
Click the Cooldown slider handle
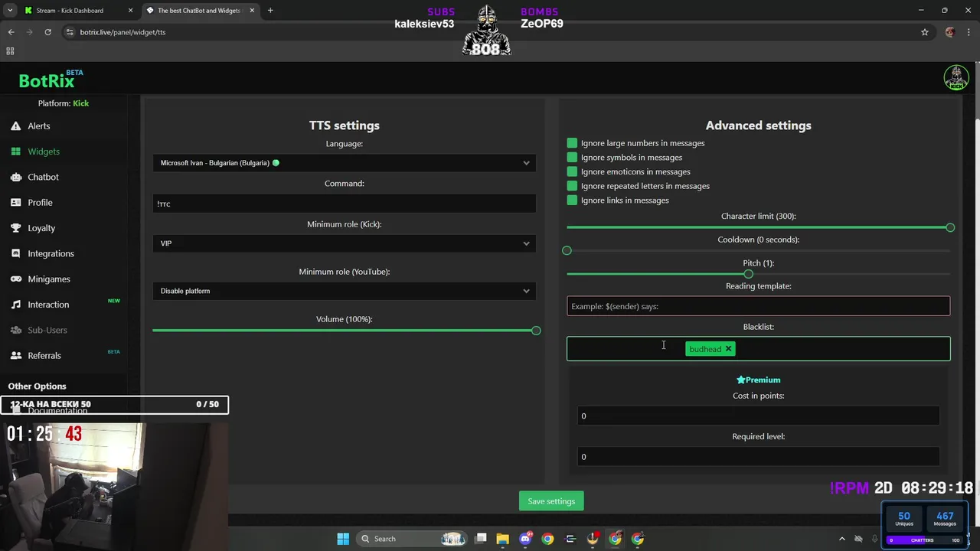[x=567, y=250]
